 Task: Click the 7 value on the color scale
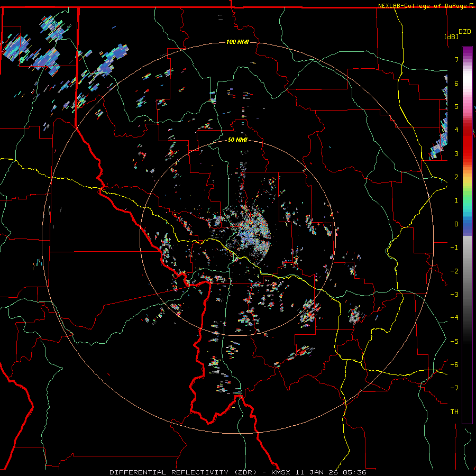tap(456, 59)
